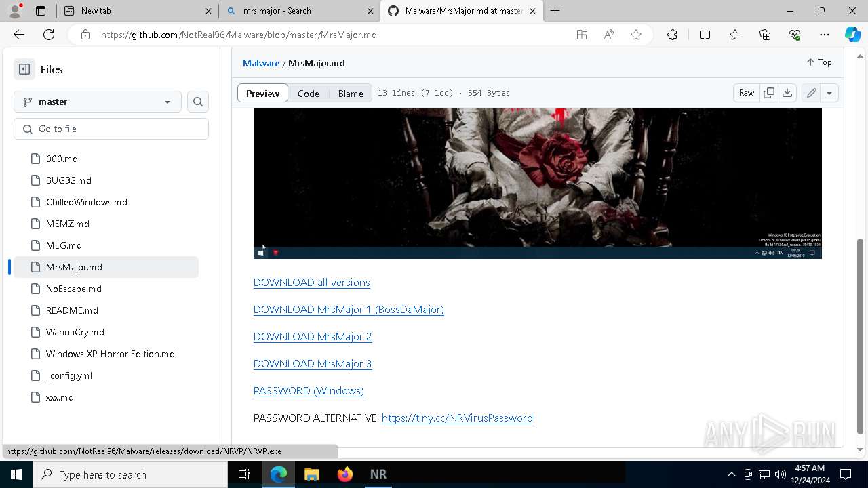Switch to Code view tab
The width and height of the screenshot is (868, 488).
309,94
